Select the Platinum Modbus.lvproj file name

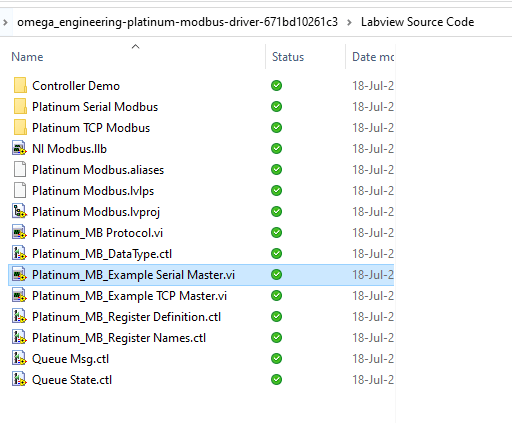coord(96,212)
